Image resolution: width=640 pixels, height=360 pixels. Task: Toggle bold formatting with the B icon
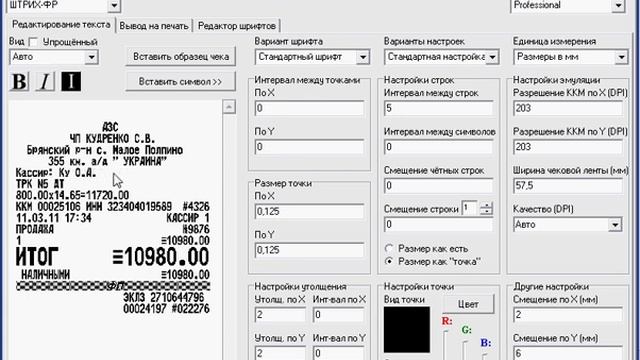point(19,81)
